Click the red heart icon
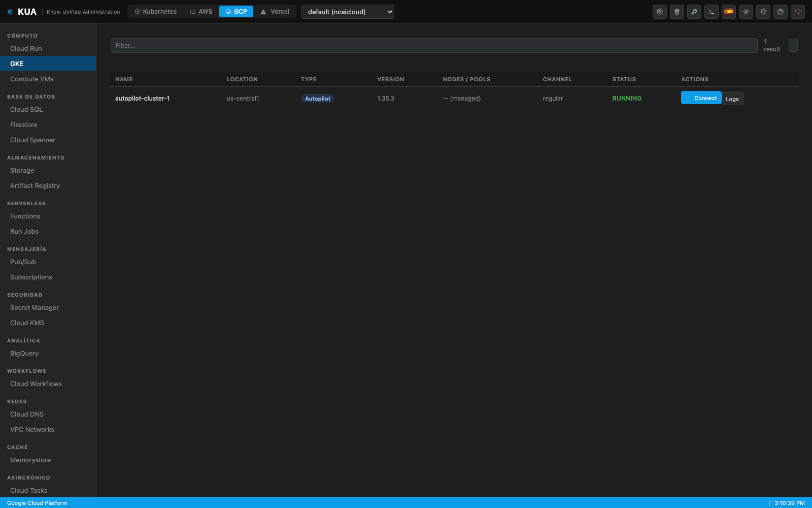 pyautogui.click(x=798, y=12)
